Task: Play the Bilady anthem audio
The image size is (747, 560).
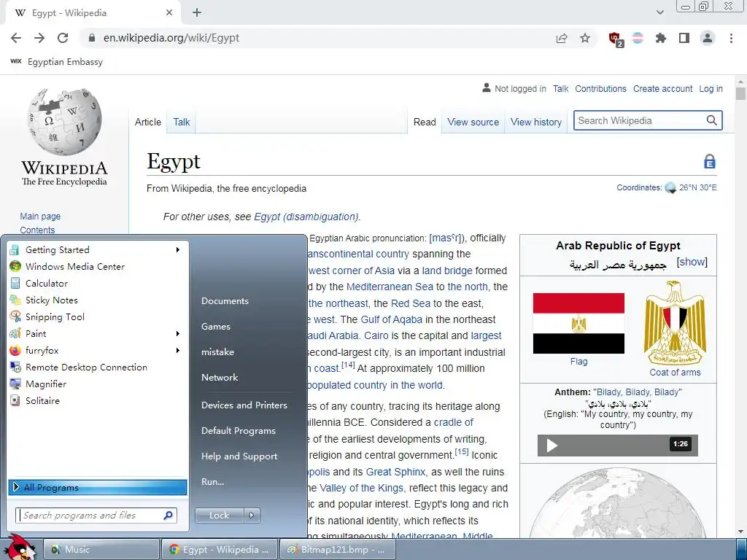Action: tap(551, 446)
